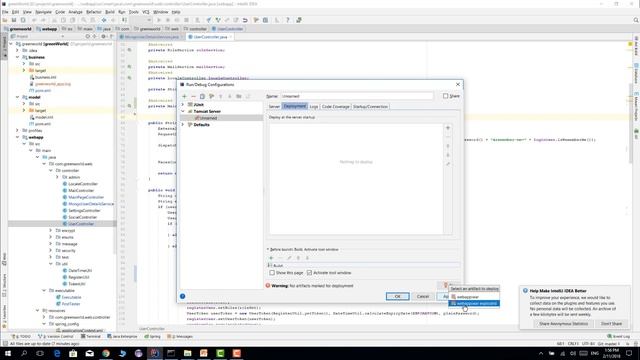This screenshot has width=640, height=360.
Task: Choose webapp:war exploded artifact
Action: point(474,303)
